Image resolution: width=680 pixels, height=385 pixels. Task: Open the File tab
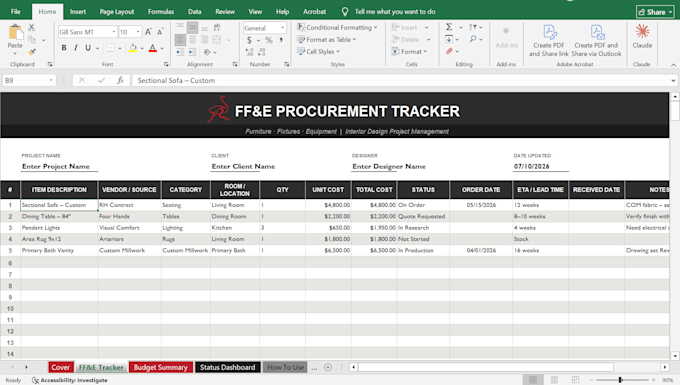pos(16,12)
